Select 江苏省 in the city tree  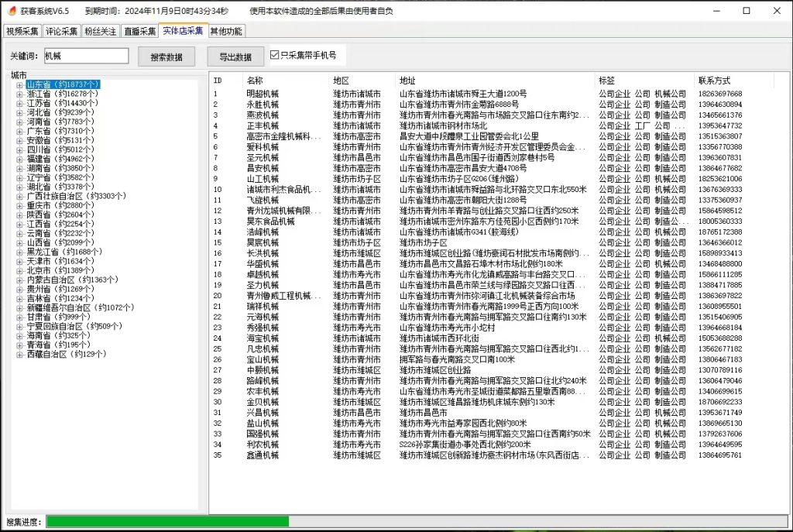tap(62, 103)
